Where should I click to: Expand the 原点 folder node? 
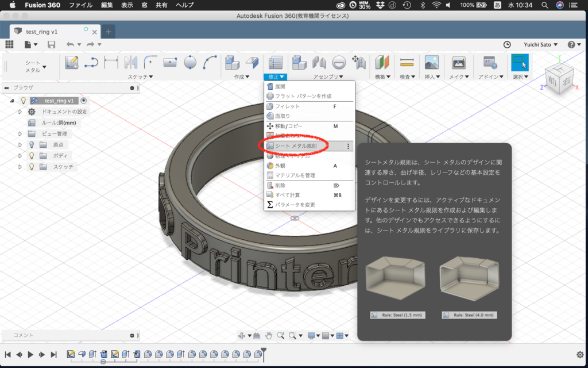pos(20,144)
